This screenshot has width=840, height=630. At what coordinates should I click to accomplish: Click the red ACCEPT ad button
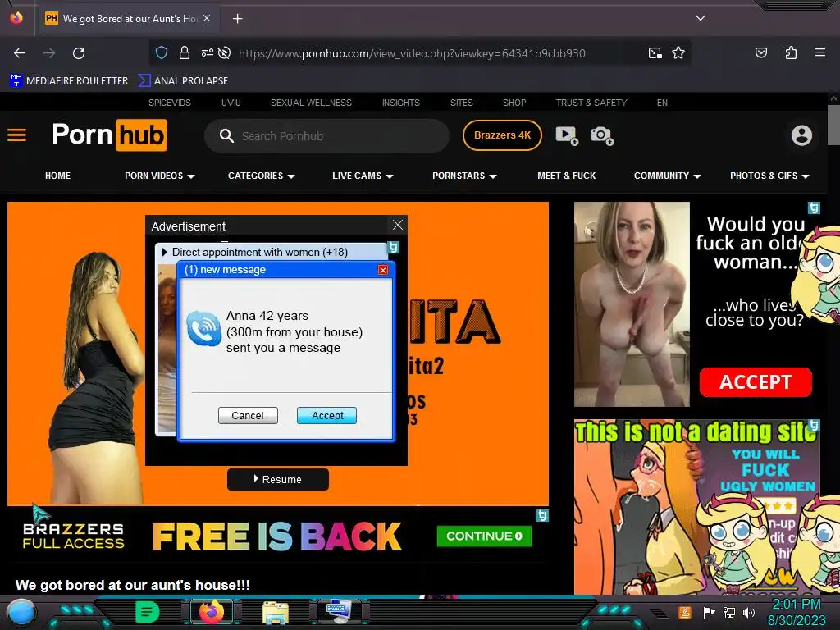[756, 382]
